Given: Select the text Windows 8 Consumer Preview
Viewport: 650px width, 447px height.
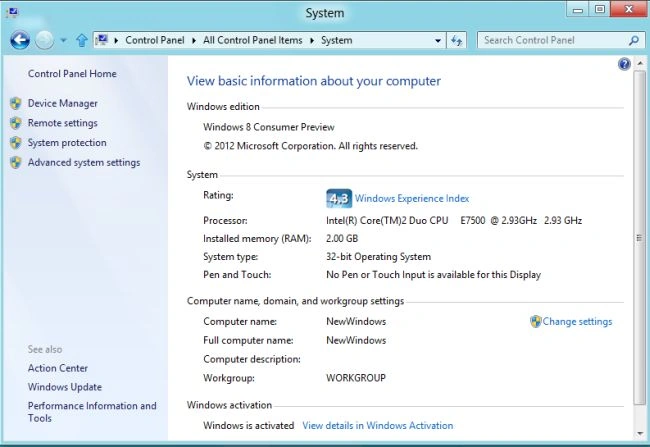Looking at the screenshot, I should point(269,127).
